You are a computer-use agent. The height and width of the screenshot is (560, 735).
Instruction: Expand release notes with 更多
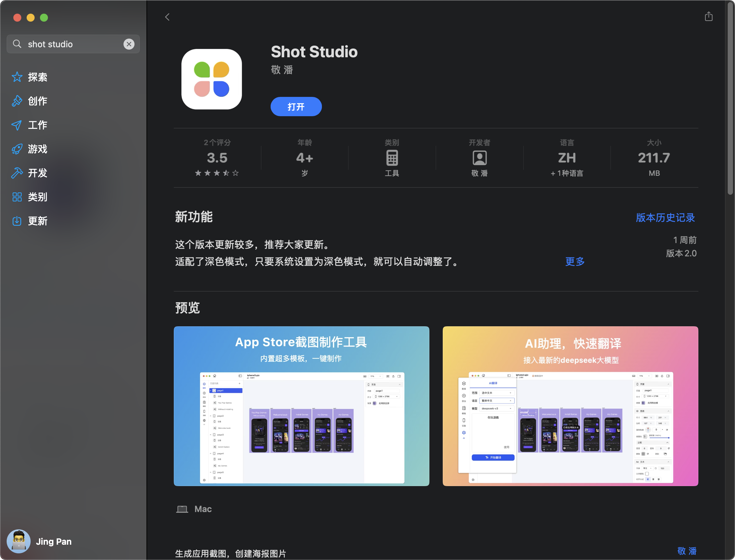click(575, 261)
